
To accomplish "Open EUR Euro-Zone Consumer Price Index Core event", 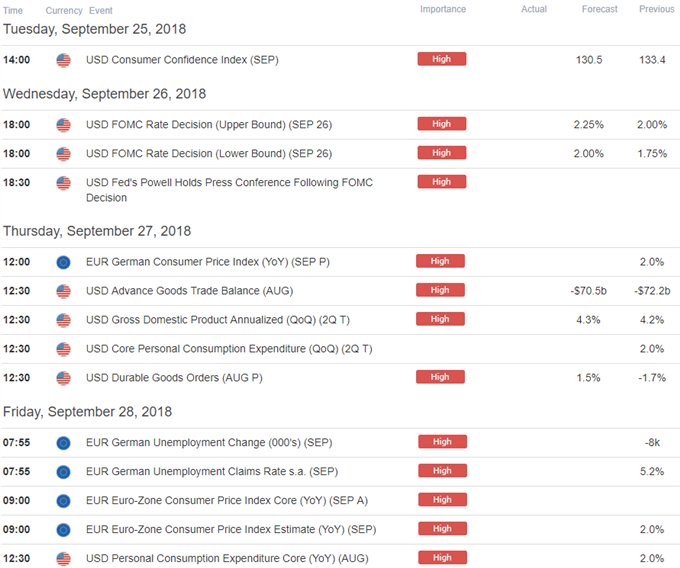I will (x=227, y=501).
